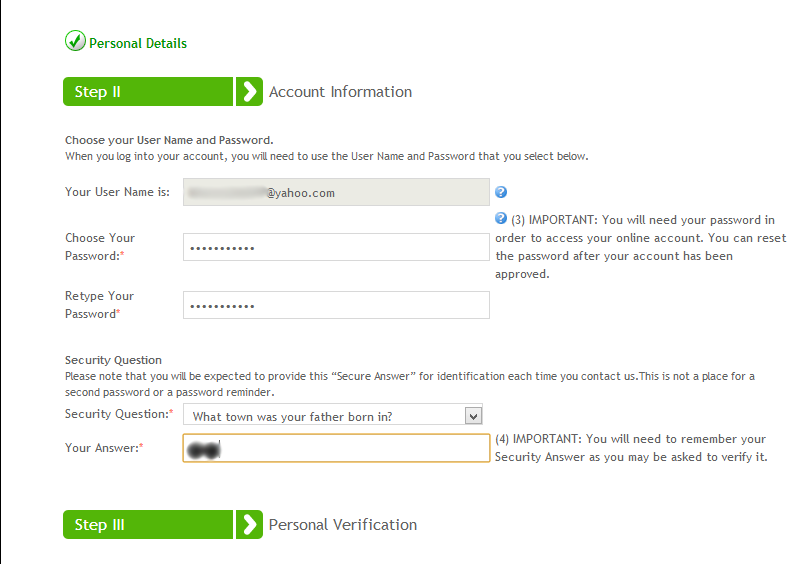Click the Security Question dropdown arrow button
Image resolution: width=793 pixels, height=564 pixels.
473,416
